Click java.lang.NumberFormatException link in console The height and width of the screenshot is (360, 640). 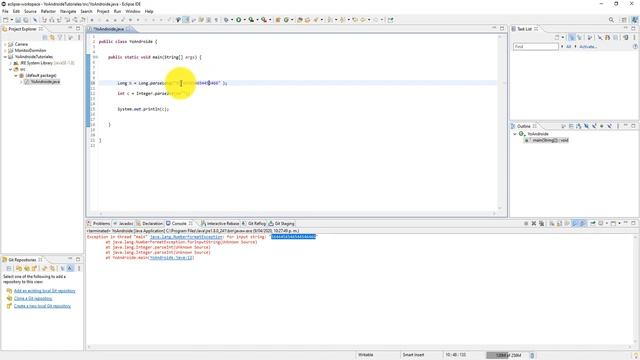tap(186, 237)
